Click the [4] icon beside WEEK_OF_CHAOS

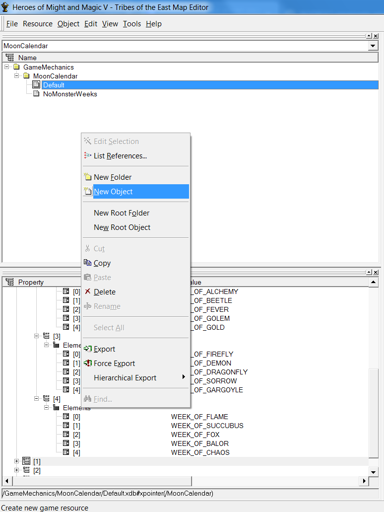point(66,452)
